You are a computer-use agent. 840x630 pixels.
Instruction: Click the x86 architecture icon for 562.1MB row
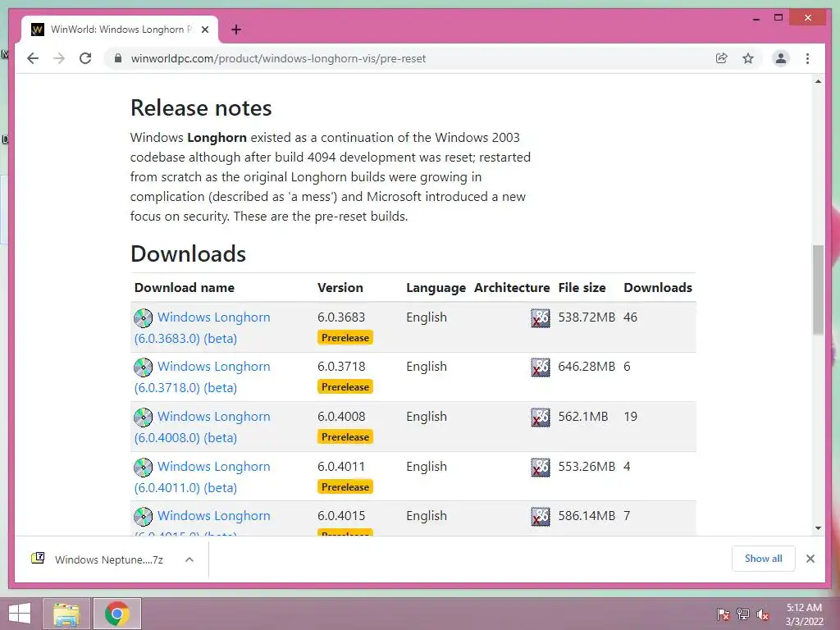(x=541, y=418)
